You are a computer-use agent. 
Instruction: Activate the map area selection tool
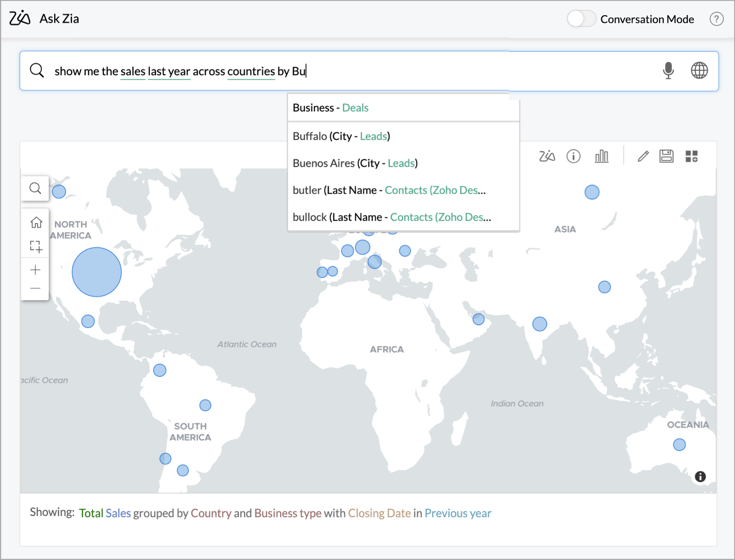[x=36, y=246]
